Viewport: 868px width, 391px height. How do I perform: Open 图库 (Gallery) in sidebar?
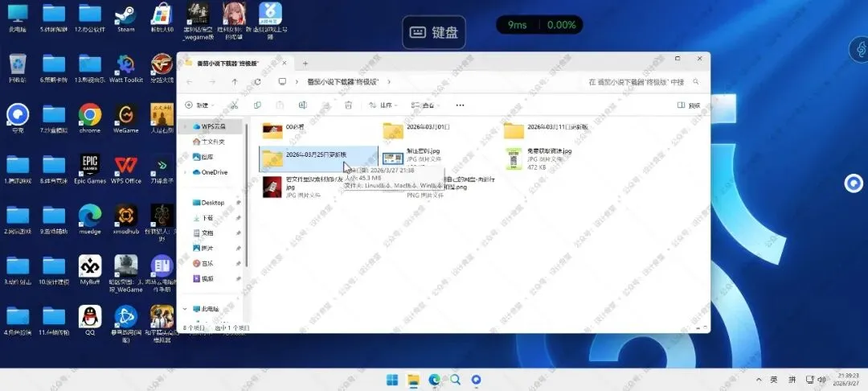pyautogui.click(x=203, y=158)
